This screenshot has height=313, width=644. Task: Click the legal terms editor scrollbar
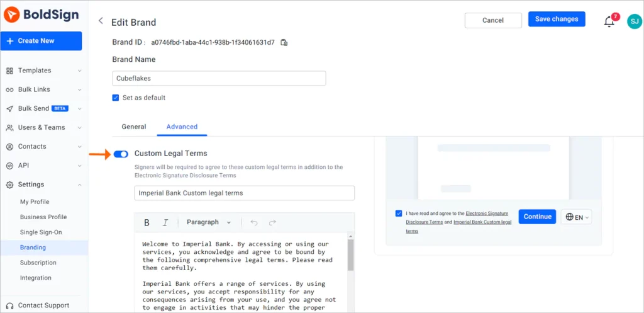click(x=351, y=255)
